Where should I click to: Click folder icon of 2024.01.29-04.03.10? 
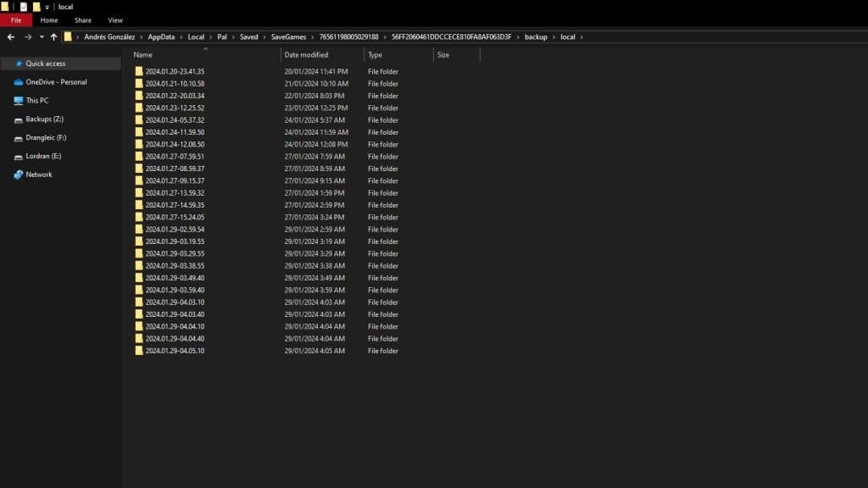tap(139, 302)
